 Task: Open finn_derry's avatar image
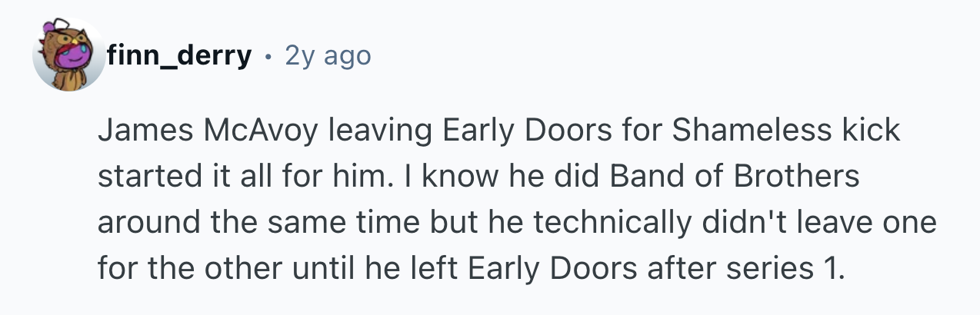[69, 55]
